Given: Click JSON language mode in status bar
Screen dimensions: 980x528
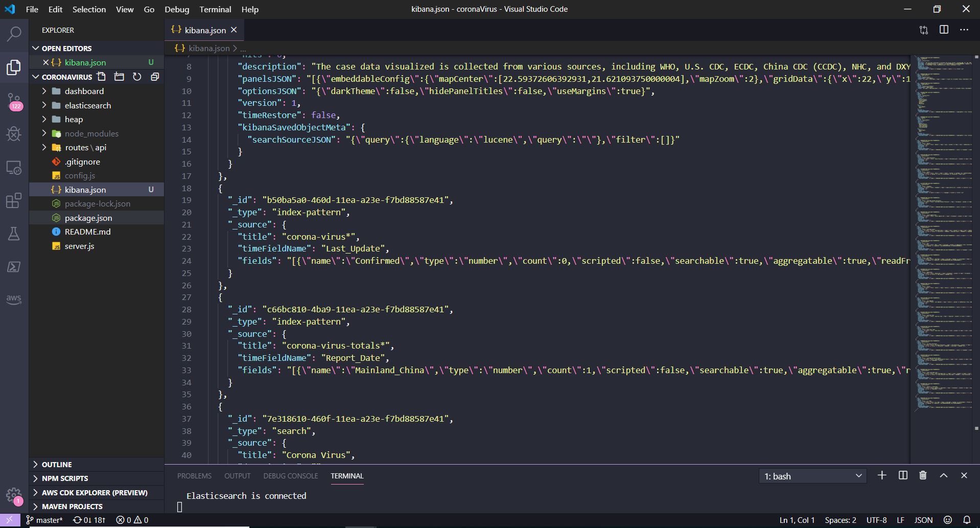Looking at the screenshot, I should pyautogui.click(x=923, y=520).
